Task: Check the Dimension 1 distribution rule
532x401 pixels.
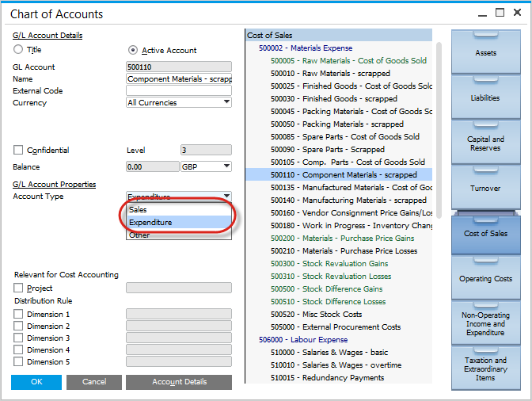Action: (x=18, y=315)
